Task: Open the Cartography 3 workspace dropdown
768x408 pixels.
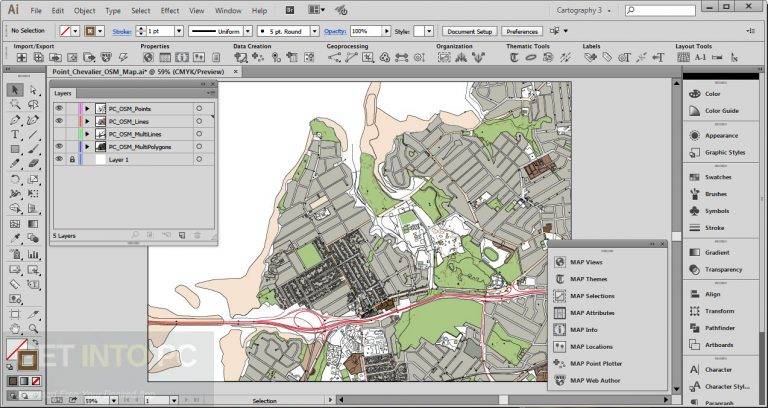Action: pyautogui.click(x=584, y=10)
